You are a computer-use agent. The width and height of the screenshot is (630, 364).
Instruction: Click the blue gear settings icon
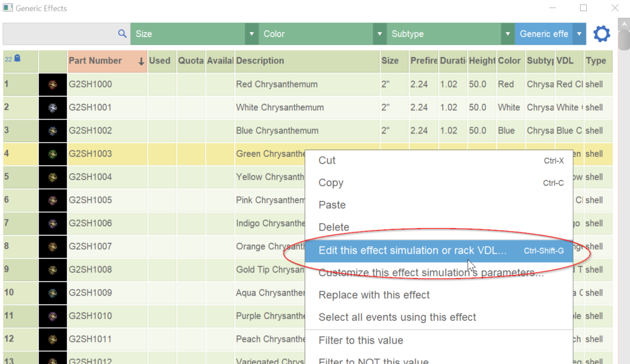pyautogui.click(x=601, y=34)
